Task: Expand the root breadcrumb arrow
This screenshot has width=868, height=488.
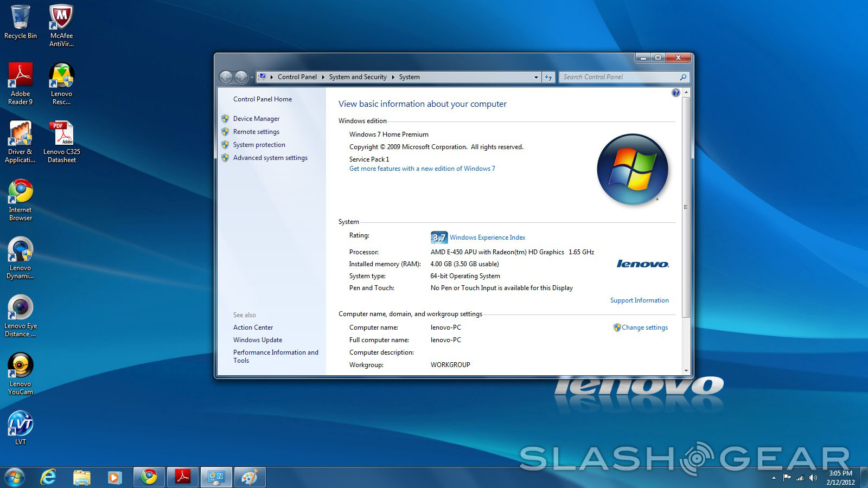Action: pyautogui.click(x=272, y=77)
